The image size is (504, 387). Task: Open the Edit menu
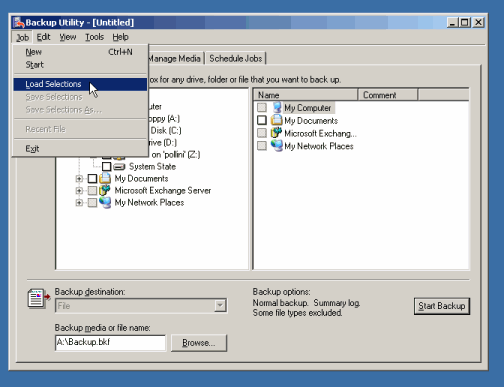click(43, 37)
